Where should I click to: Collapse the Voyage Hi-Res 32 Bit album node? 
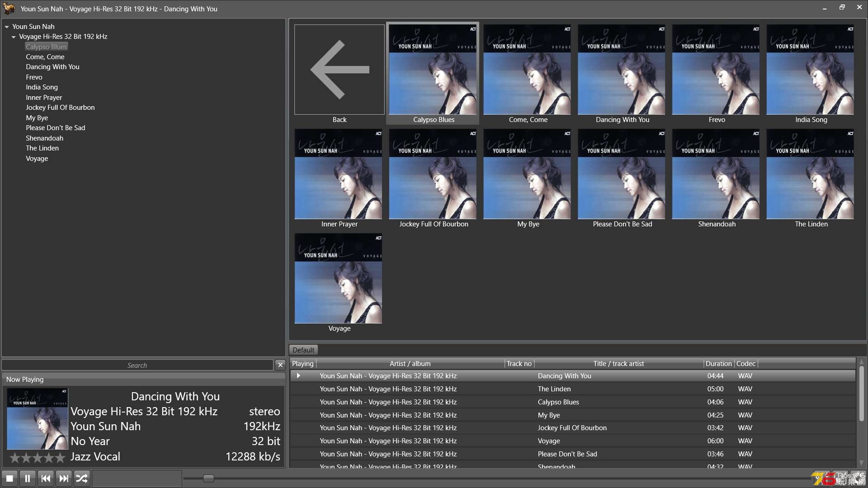coord(14,37)
